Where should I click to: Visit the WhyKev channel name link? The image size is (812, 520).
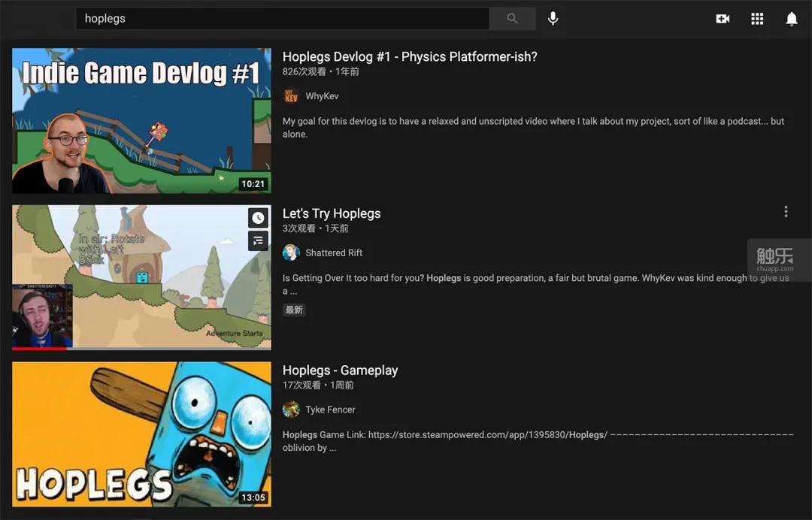[x=322, y=96]
